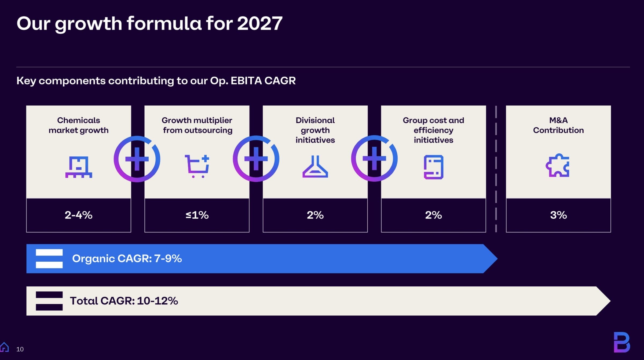Click the lab flask icon
Viewport: 644px width, 360px height.
(x=315, y=167)
